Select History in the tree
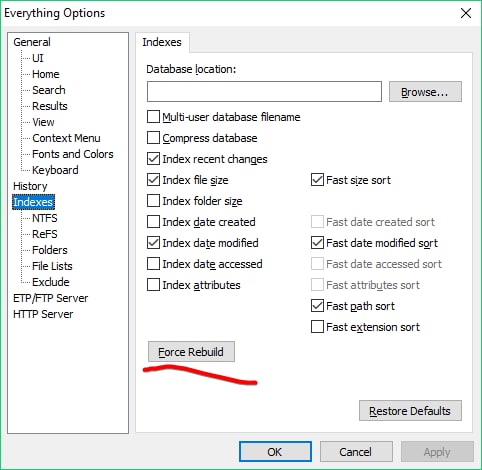Viewport: 482px width, 470px height. point(30,186)
